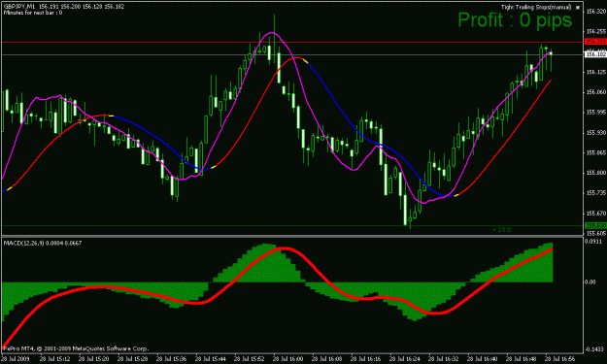Click the 155.930 price scale label
Viewport: 607px width, 364px height.
pyautogui.click(x=595, y=133)
